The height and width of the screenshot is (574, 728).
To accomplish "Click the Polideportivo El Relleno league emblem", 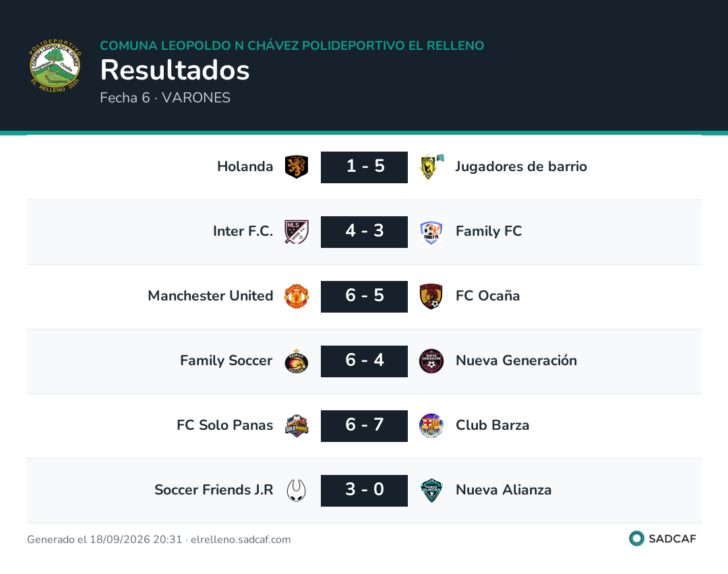I will tap(55, 65).
